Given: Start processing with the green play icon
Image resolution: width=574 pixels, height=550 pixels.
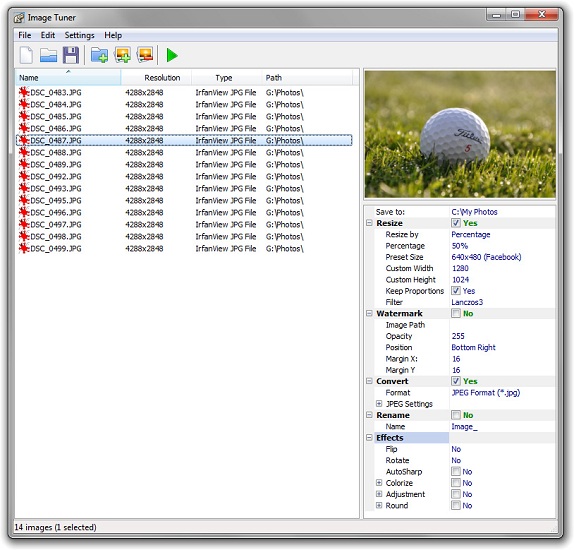Looking at the screenshot, I should [x=172, y=55].
